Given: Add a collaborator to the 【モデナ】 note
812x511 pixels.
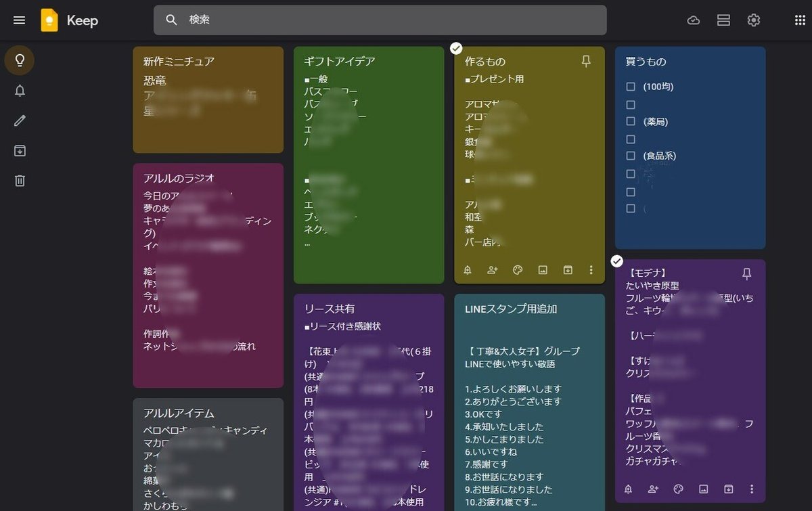Looking at the screenshot, I should coord(652,489).
